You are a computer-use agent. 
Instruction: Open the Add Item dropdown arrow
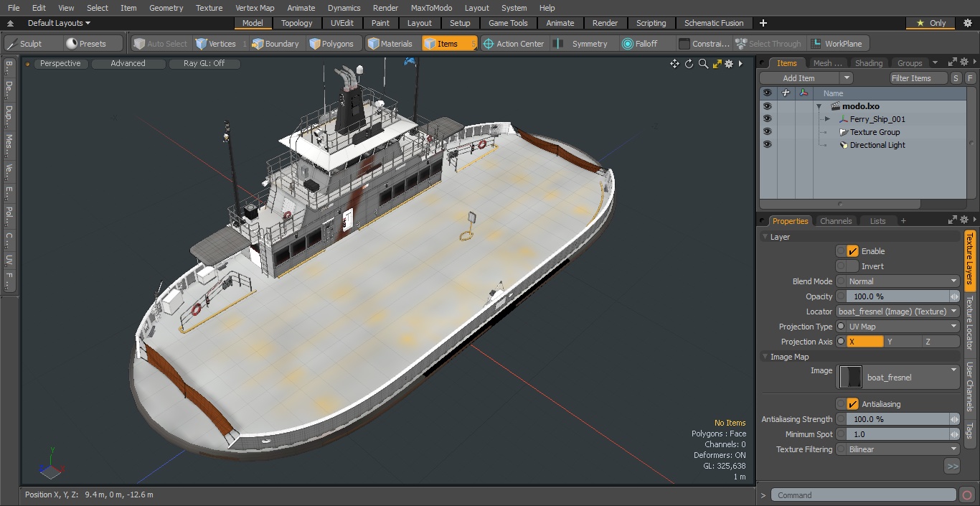pyautogui.click(x=846, y=78)
